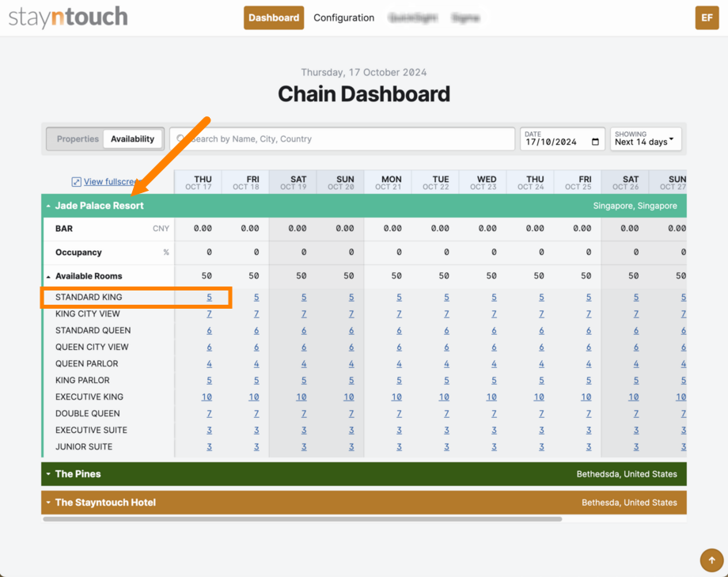Viewport: 728px width, 577px height.
Task: Click the THU Oct 17 column header
Action: [199, 183]
